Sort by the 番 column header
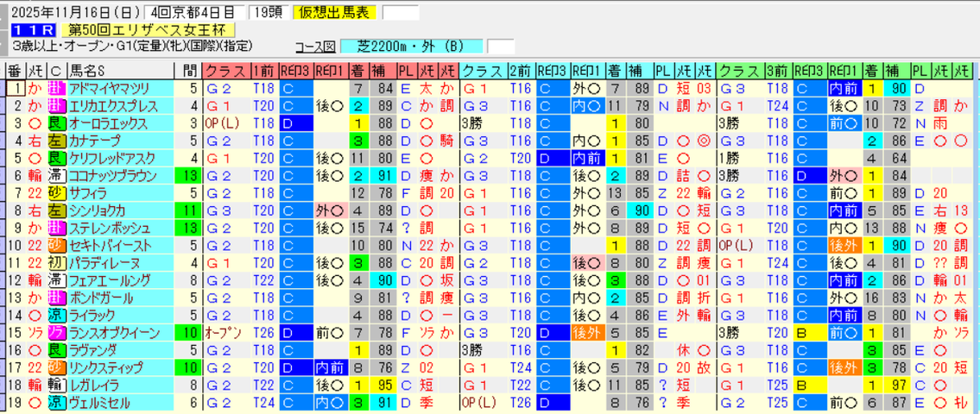The height and width of the screenshot is (414, 980). pyautogui.click(x=16, y=70)
